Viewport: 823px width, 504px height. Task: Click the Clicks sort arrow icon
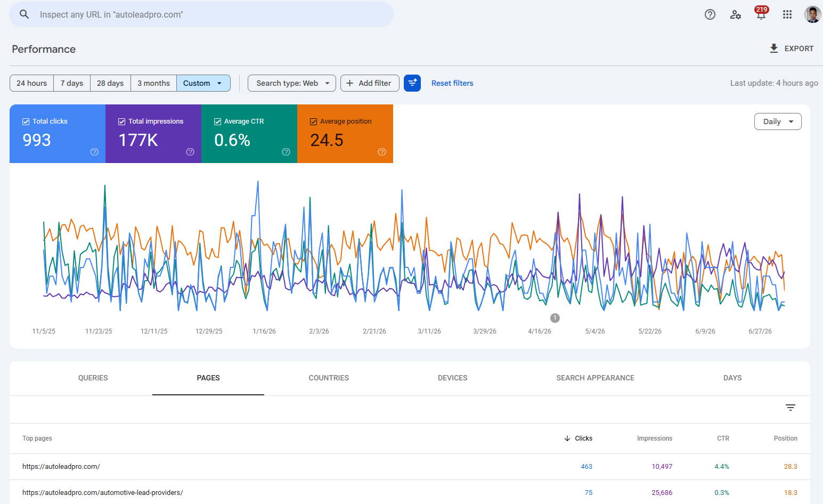567,438
